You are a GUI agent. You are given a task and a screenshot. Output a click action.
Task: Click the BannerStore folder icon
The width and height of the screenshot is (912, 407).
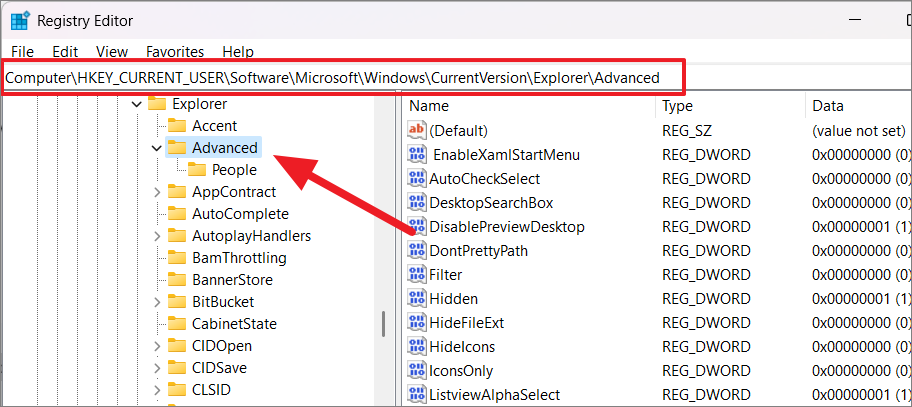pyautogui.click(x=176, y=280)
